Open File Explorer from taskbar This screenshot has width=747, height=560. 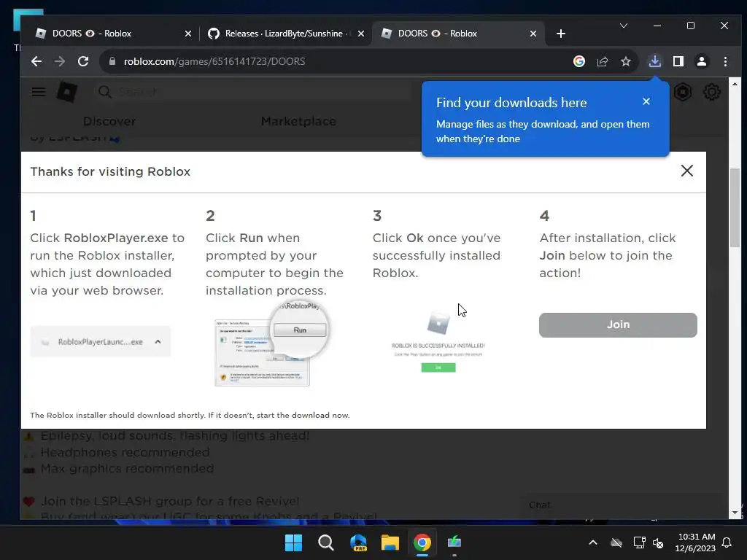tap(390, 542)
